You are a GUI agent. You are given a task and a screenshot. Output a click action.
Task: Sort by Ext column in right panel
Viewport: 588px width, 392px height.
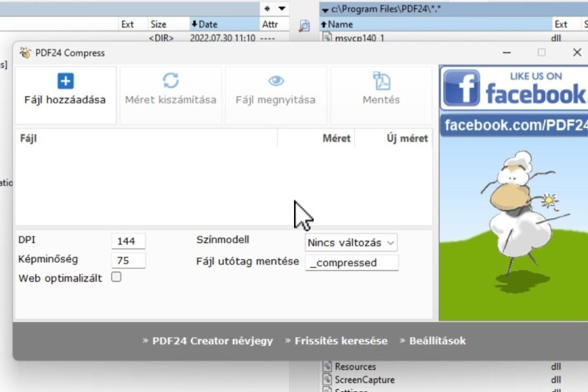click(x=566, y=24)
